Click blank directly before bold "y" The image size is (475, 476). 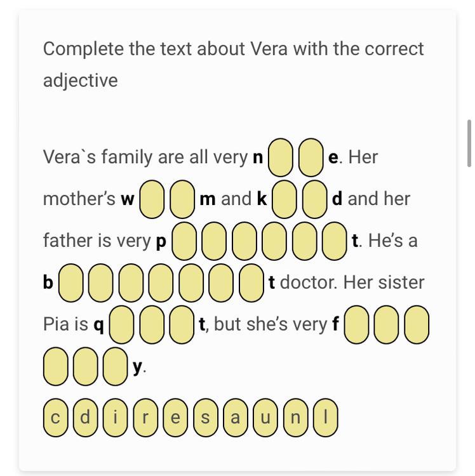coord(116,367)
